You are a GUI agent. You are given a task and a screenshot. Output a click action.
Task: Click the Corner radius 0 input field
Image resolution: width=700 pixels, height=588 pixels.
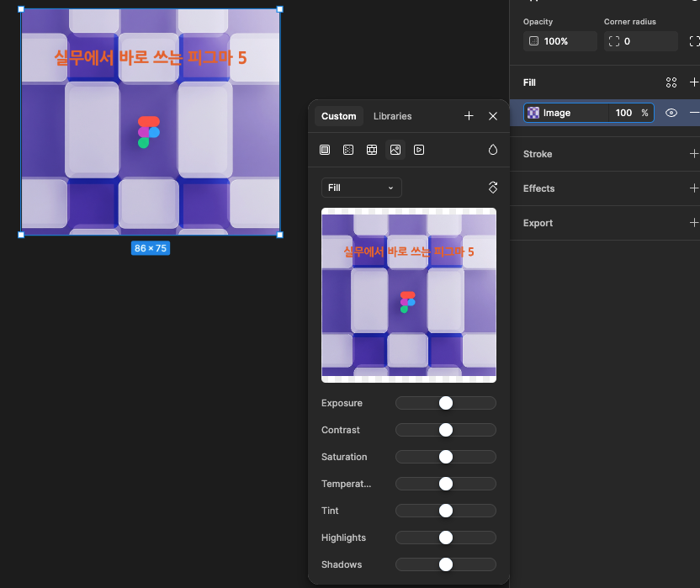(x=640, y=41)
